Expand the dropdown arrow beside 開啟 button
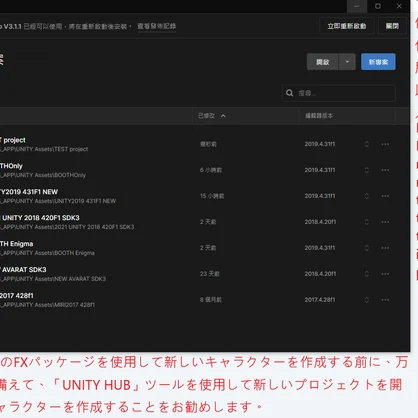418x418 pixels. pyautogui.click(x=347, y=62)
